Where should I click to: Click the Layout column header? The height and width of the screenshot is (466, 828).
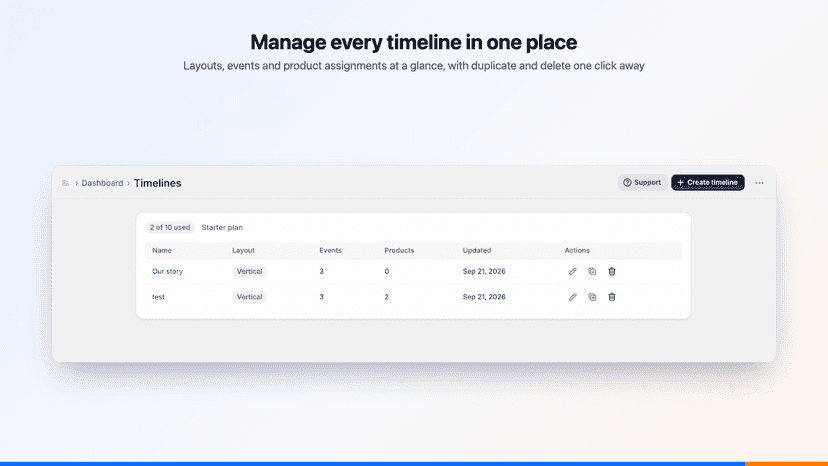coord(243,250)
